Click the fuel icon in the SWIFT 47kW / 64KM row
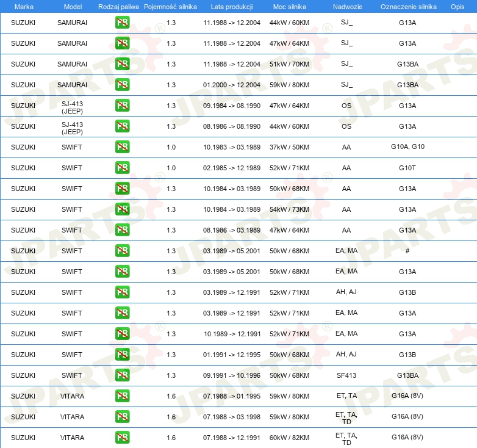The width and height of the screenshot is (477, 448). coord(122,229)
